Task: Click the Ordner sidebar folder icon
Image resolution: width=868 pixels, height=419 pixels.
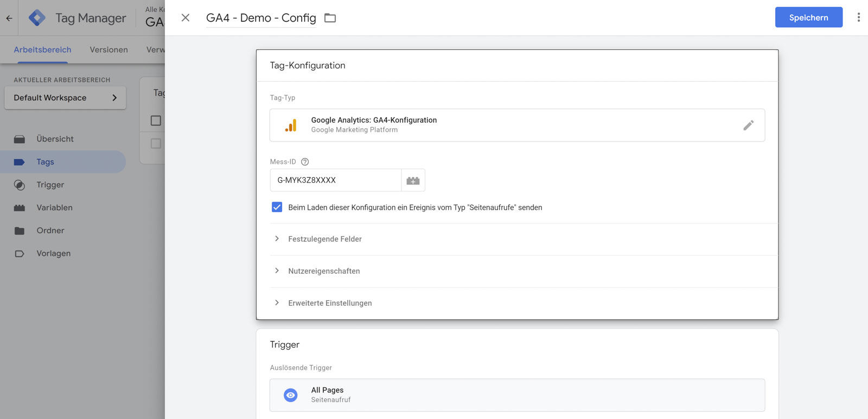Action: click(20, 230)
